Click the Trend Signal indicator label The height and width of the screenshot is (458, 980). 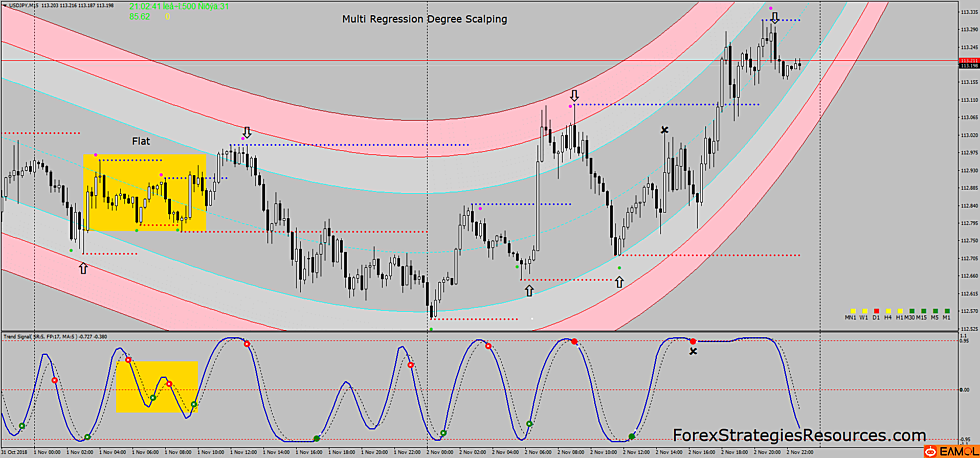coord(55,337)
